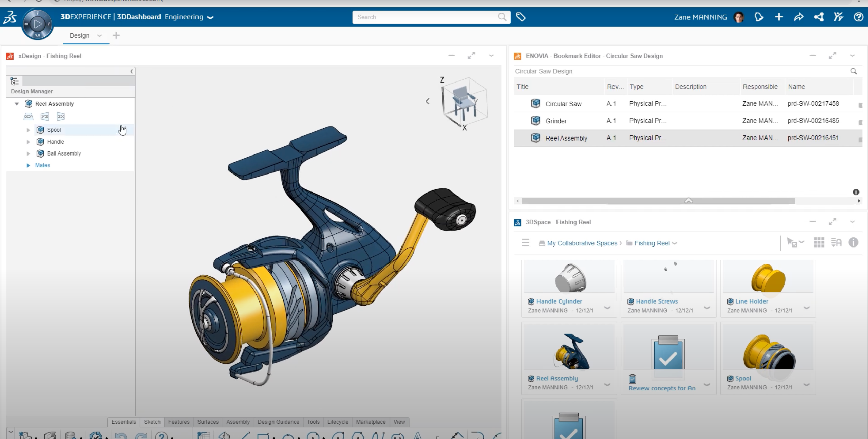Click the plus Add icon in the top bar
The width and height of the screenshot is (868, 439).
click(x=779, y=17)
